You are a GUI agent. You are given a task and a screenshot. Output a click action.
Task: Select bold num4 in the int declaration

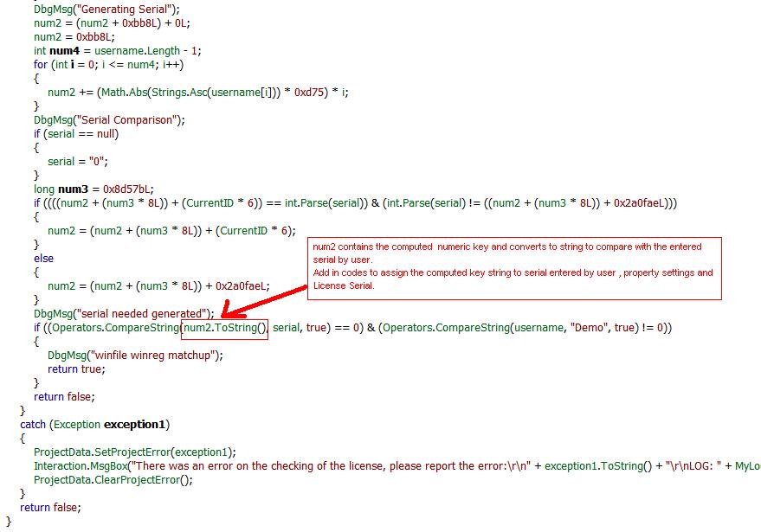pyautogui.click(x=64, y=51)
